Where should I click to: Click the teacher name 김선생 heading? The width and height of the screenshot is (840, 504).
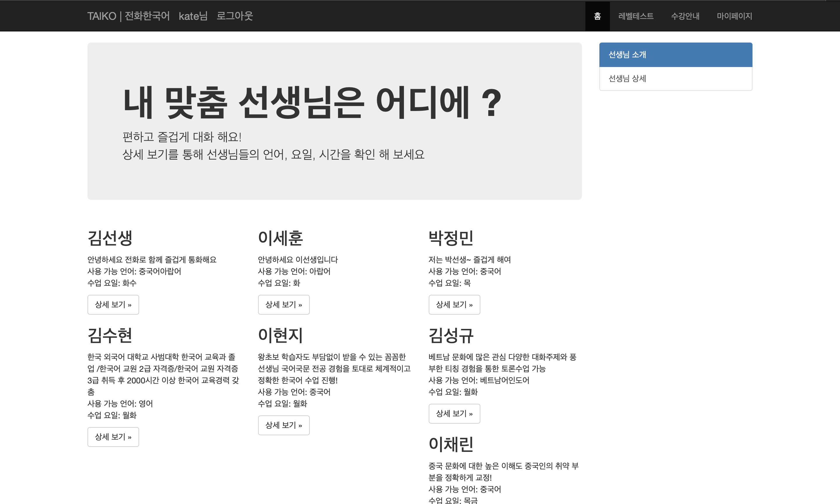[x=111, y=238]
